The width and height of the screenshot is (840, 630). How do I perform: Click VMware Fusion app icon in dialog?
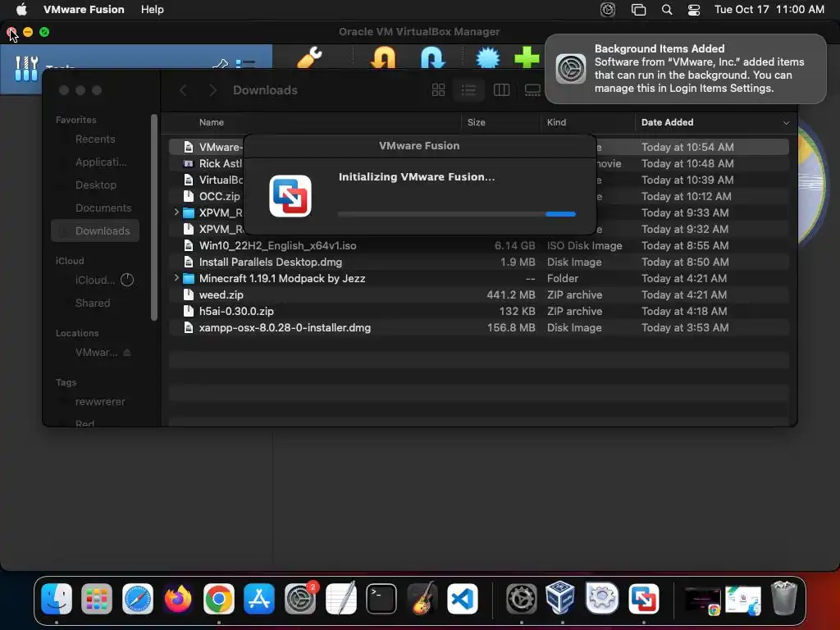tap(290, 195)
